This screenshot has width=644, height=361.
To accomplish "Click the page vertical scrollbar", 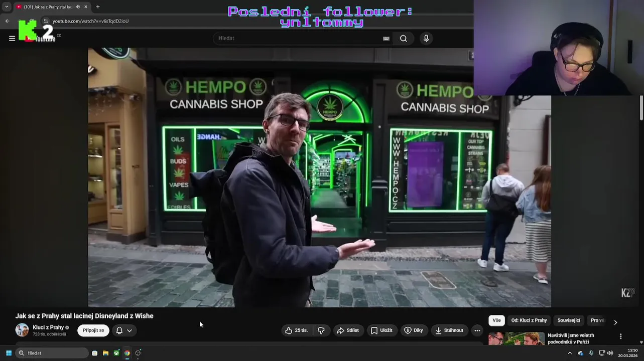I will click(x=641, y=108).
